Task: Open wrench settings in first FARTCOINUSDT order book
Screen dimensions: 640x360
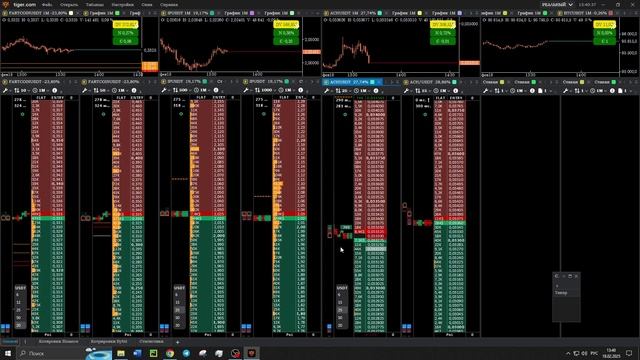Action: [5, 91]
